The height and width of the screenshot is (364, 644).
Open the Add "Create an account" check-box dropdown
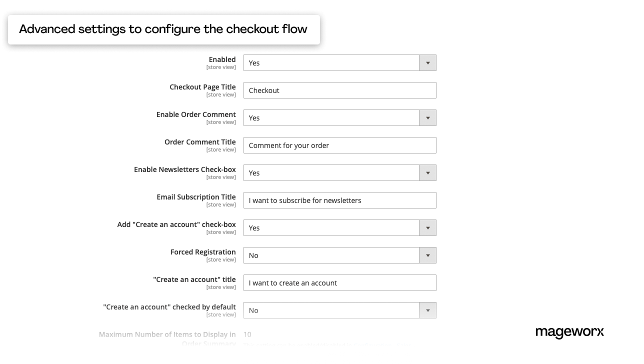click(427, 227)
